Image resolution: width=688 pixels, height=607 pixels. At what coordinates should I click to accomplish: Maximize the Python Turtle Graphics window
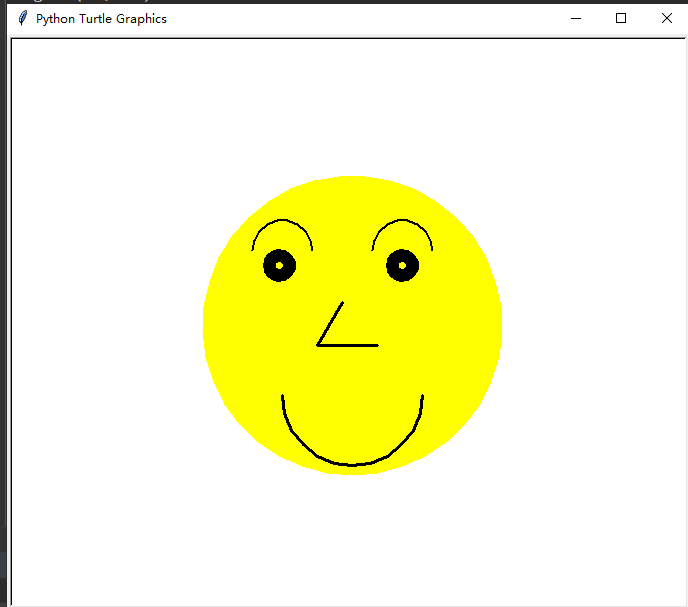tap(620, 18)
